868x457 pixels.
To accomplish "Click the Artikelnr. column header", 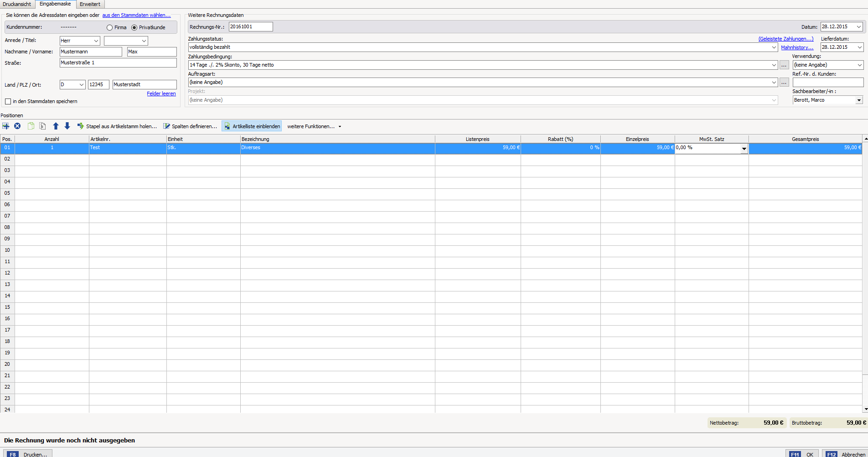I will 128,139.
